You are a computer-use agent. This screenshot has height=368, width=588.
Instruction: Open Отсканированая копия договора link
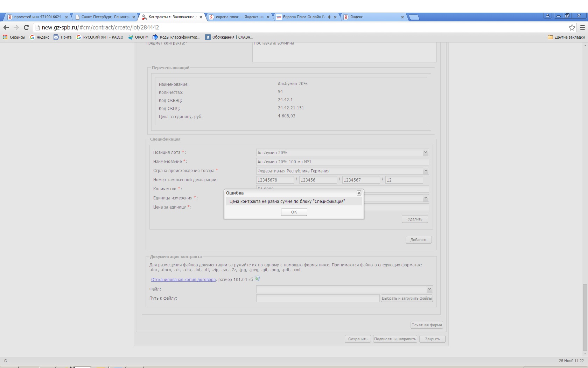[x=183, y=280]
